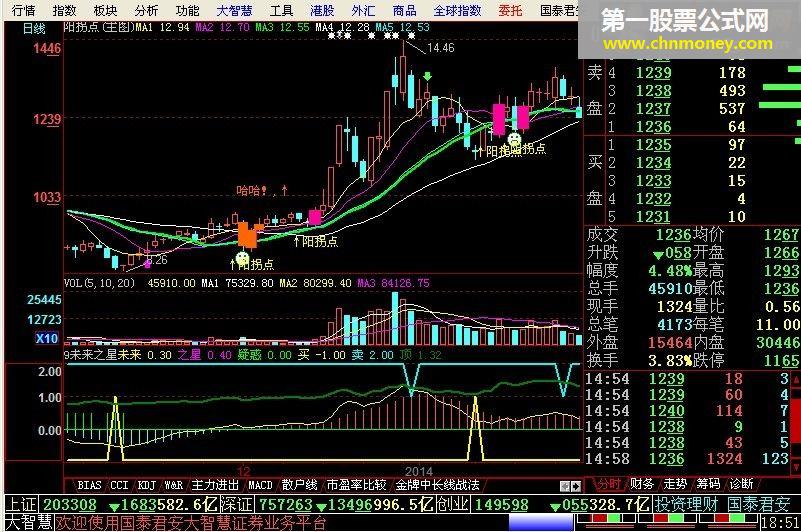
Task: Click the 大智慧 label in bottom bar
Action: pos(29,523)
